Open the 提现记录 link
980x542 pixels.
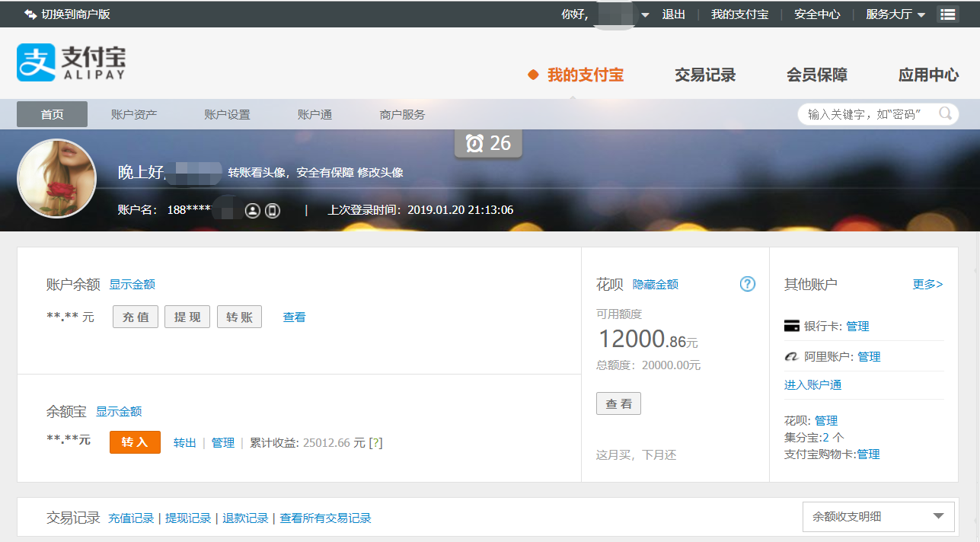point(188,518)
